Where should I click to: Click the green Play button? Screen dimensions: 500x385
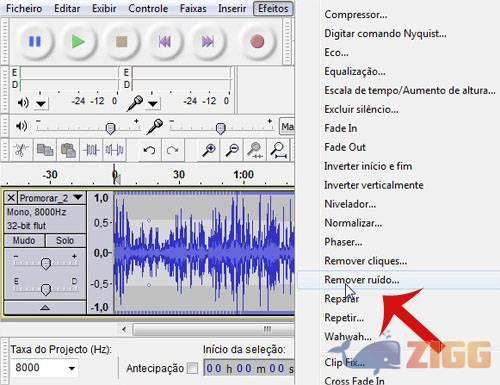point(78,42)
